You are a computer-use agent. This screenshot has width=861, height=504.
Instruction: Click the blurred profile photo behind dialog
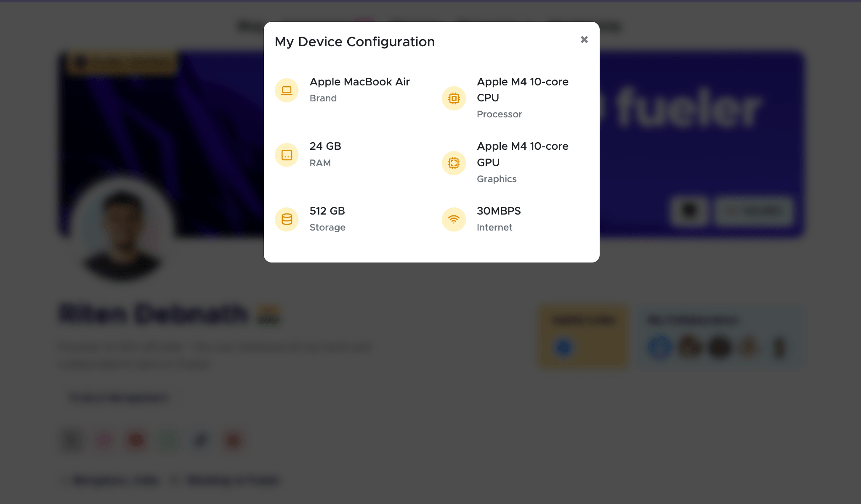(x=122, y=229)
